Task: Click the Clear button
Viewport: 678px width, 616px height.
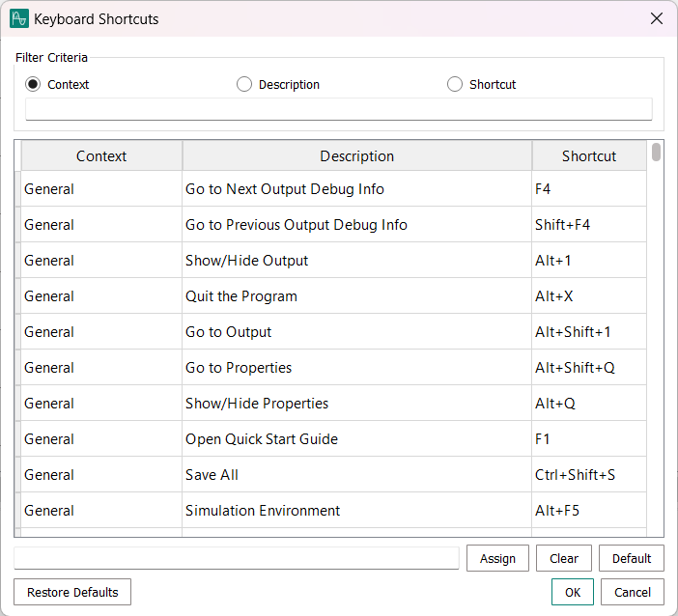Action: click(564, 558)
